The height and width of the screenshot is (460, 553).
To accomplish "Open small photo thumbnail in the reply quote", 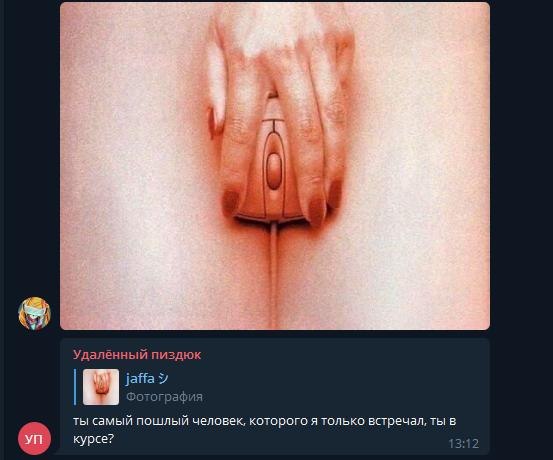I will point(101,387).
